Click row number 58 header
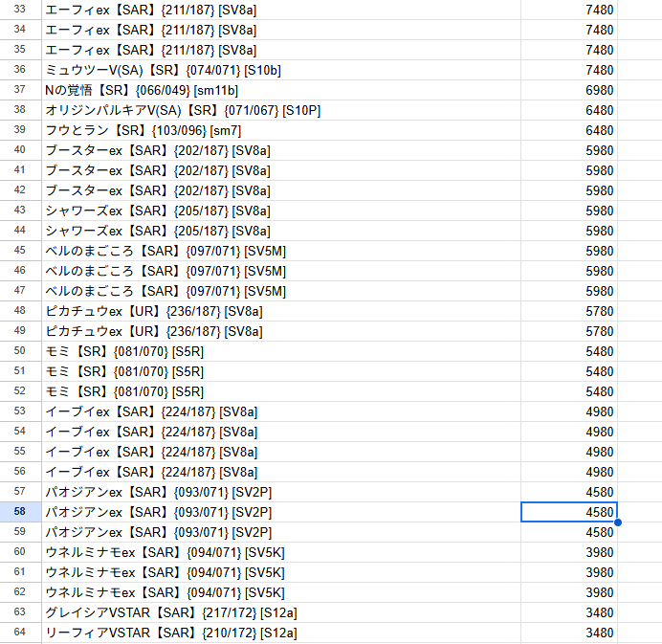 tap(20, 512)
